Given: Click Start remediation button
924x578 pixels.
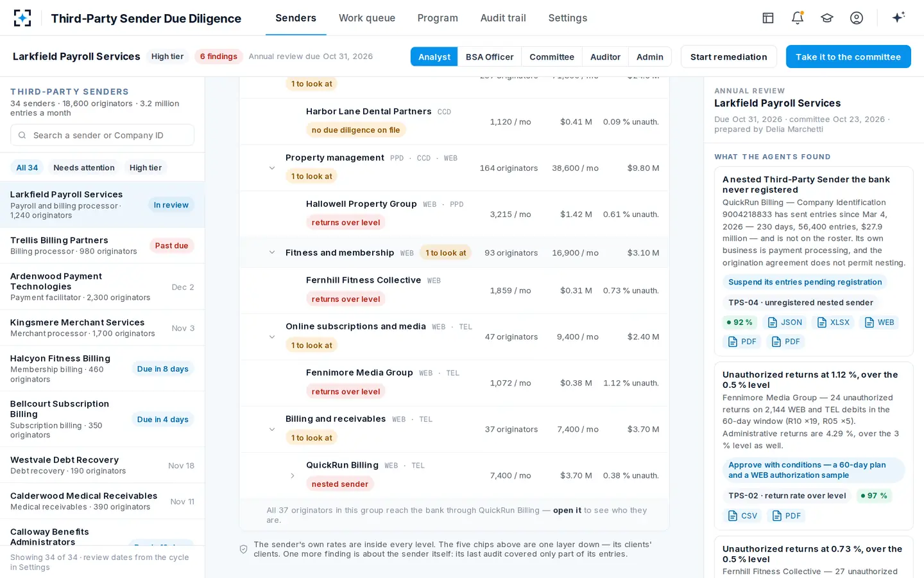Looking at the screenshot, I should point(728,57).
